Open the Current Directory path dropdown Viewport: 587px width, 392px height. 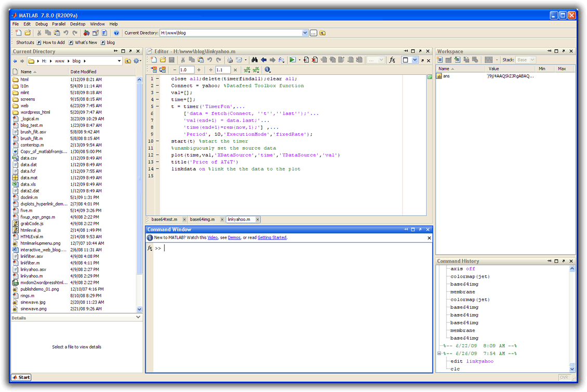[305, 33]
